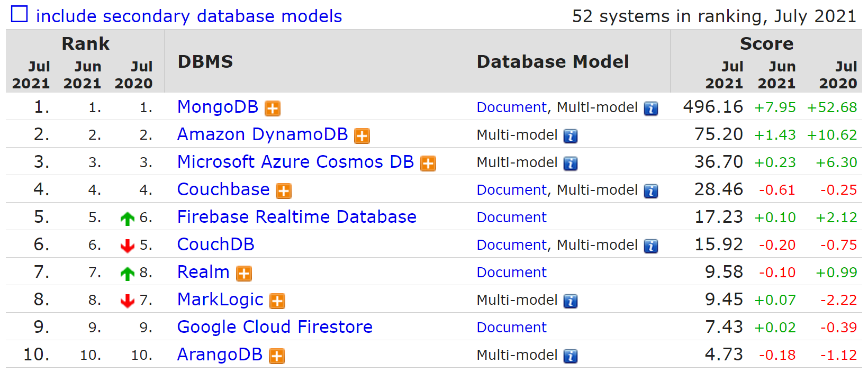Click the orange plus icon beside Couchbase

pyautogui.click(x=284, y=191)
